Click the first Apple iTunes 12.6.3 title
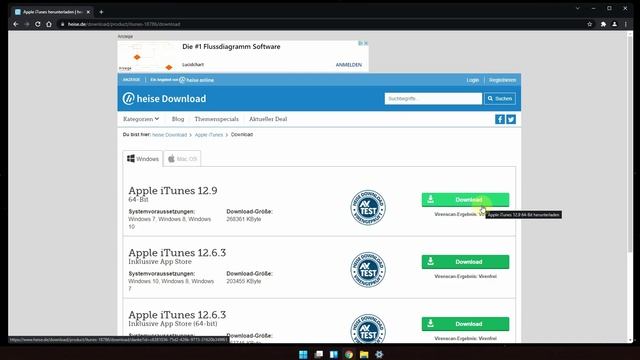Viewport: 640px width, 360px height. pyautogui.click(x=177, y=253)
